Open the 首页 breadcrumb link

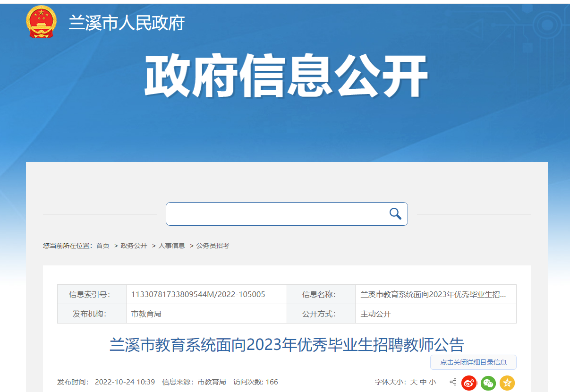[102, 246]
